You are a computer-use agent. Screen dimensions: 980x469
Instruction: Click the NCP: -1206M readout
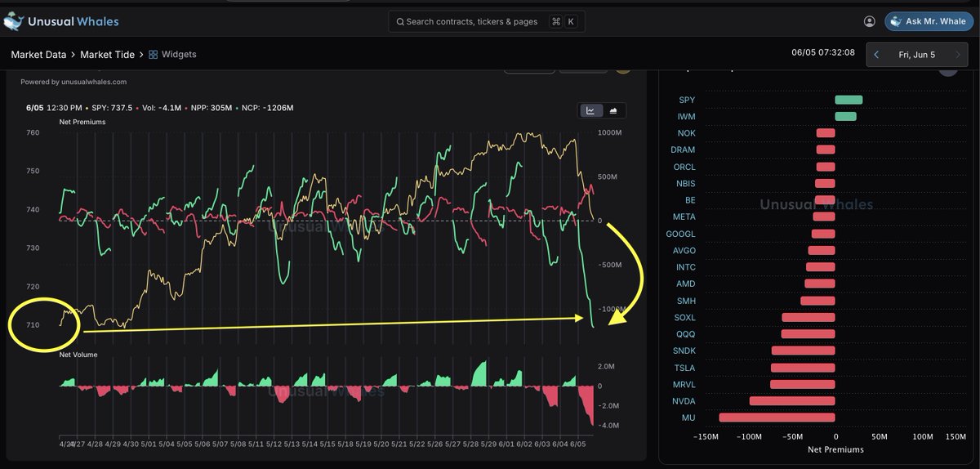tap(269, 108)
